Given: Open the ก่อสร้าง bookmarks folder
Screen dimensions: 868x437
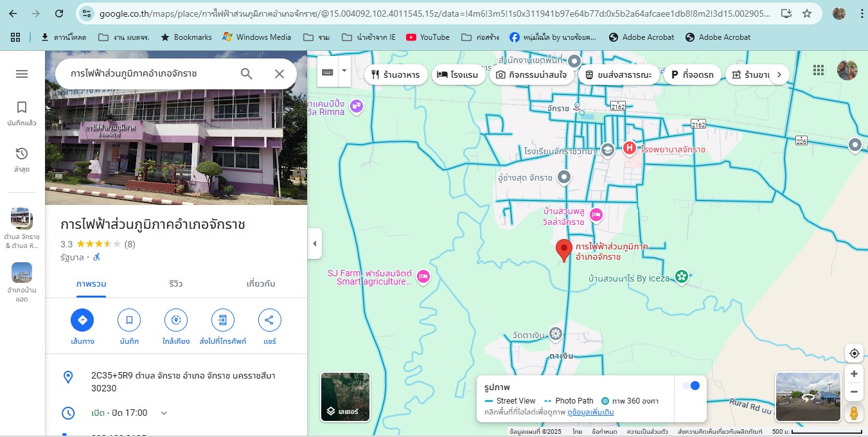Looking at the screenshot, I should (x=481, y=37).
